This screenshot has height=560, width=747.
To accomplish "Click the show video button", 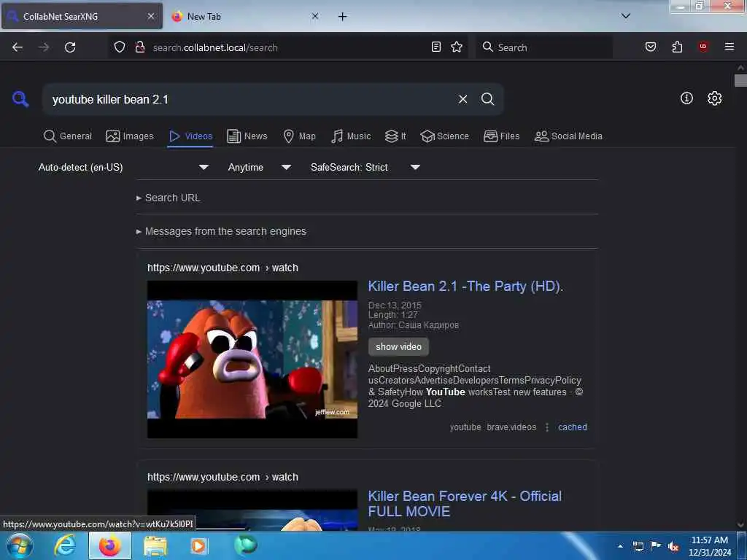I will point(398,346).
